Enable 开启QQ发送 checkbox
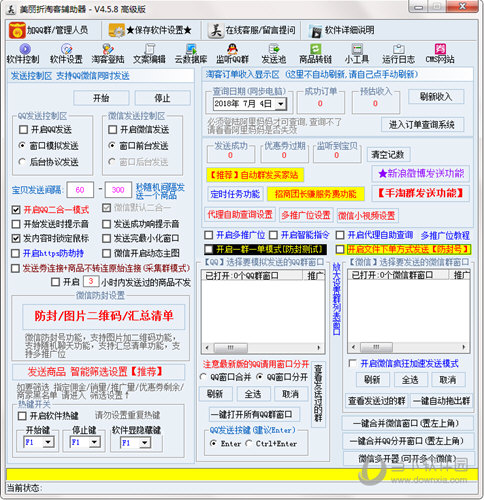 point(23,129)
